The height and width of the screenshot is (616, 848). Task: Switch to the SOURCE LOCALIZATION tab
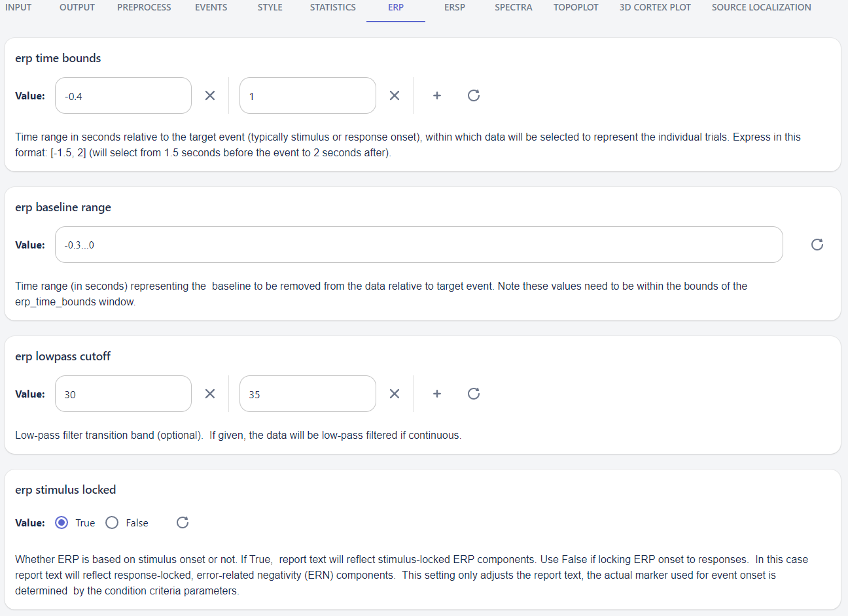tap(762, 7)
